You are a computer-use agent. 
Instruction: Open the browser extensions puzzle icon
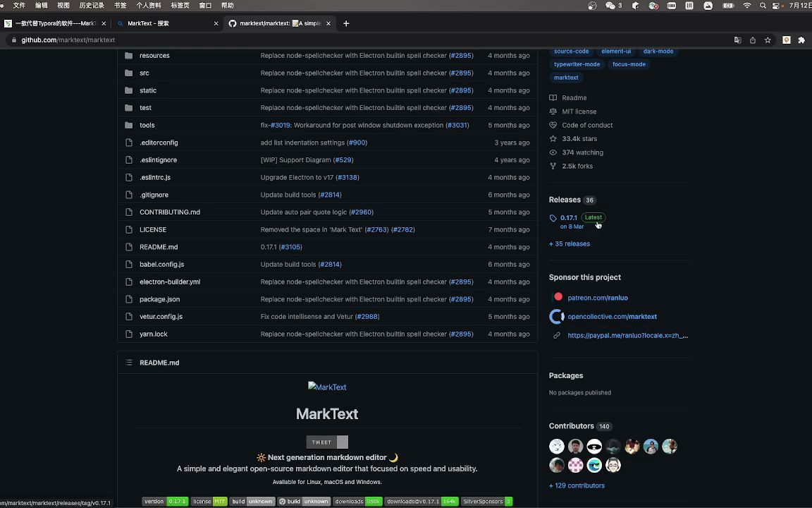coord(801,40)
